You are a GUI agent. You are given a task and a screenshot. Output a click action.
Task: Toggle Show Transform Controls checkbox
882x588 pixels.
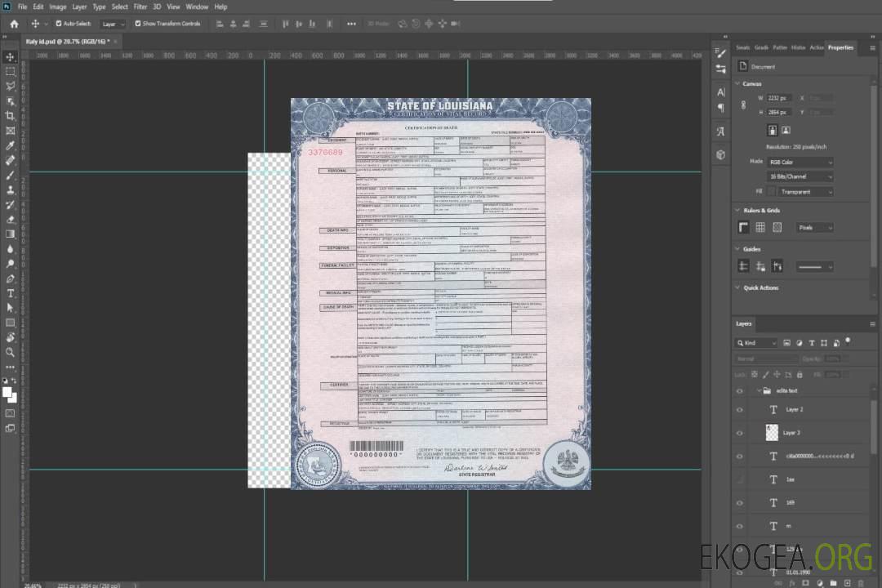[x=138, y=24]
